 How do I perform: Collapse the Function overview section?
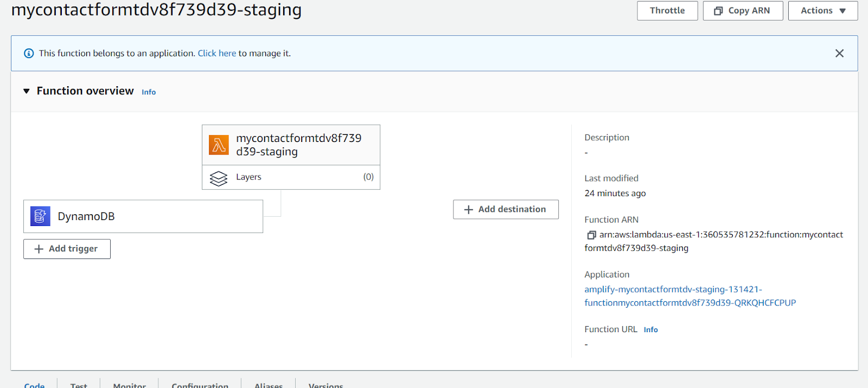click(x=27, y=91)
